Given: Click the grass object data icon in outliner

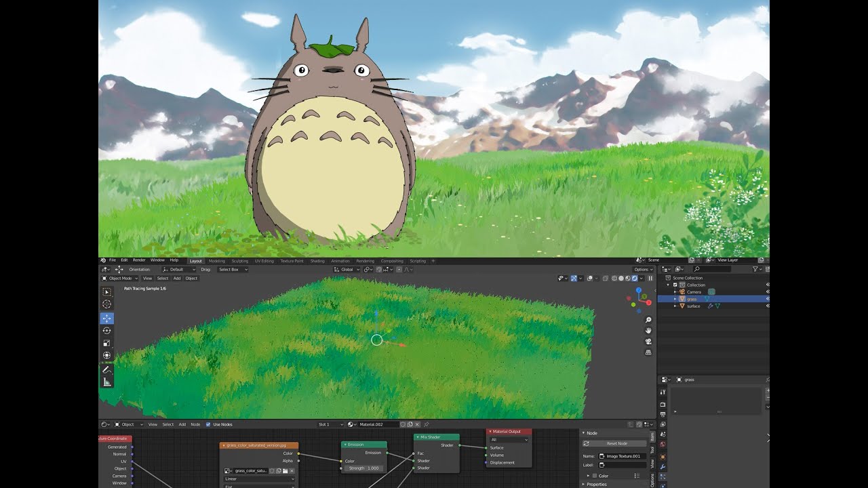Looking at the screenshot, I should click(x=707, y=299).
